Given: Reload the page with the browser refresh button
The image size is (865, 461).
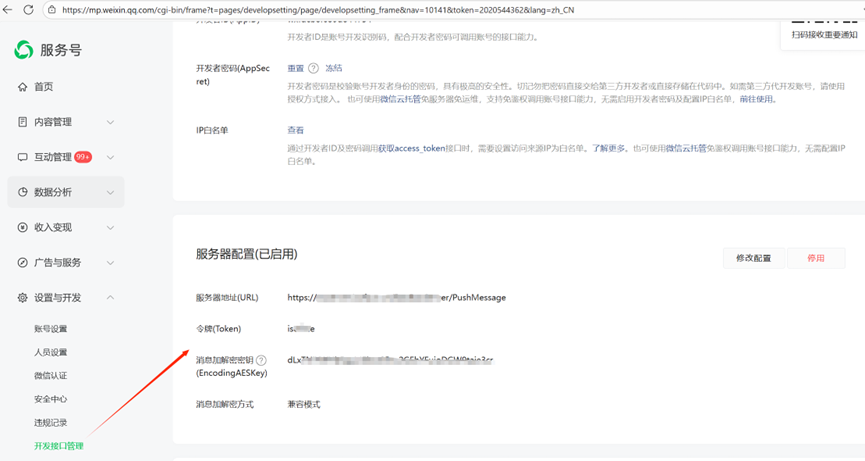Looking at the screenshot, I should click(29, 10).
